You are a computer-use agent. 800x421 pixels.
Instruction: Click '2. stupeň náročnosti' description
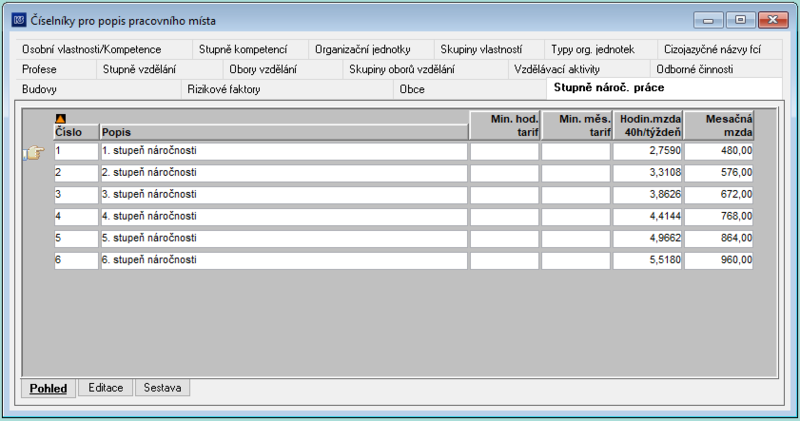[x=284, y=173]
